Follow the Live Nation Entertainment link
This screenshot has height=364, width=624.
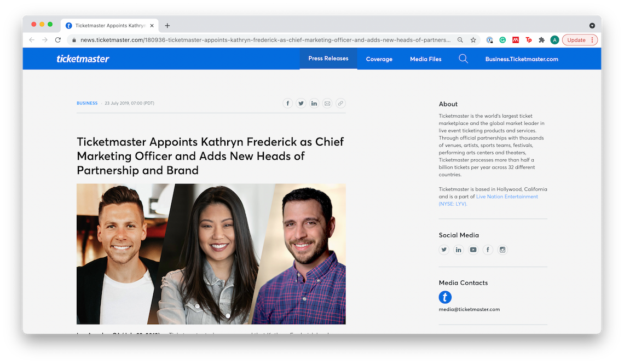click(507, 196)
